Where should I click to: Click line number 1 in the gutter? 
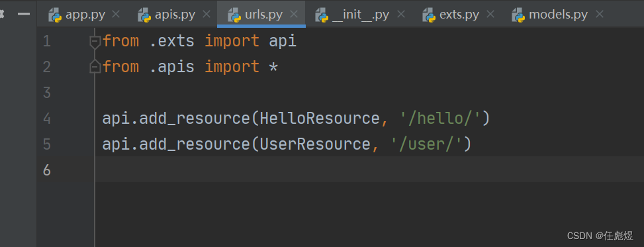pos(46,41)
